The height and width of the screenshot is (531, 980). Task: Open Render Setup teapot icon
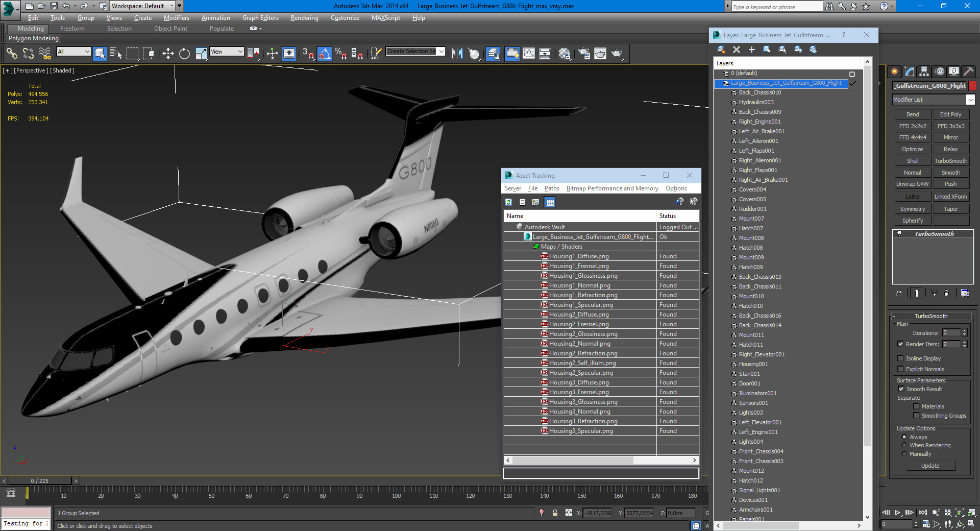tap(584, 53)
